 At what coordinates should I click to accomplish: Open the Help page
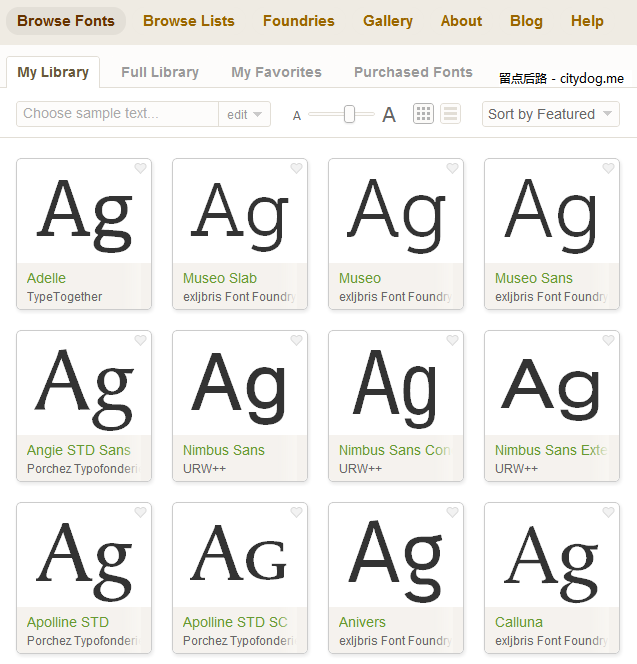tap(587, 21)
